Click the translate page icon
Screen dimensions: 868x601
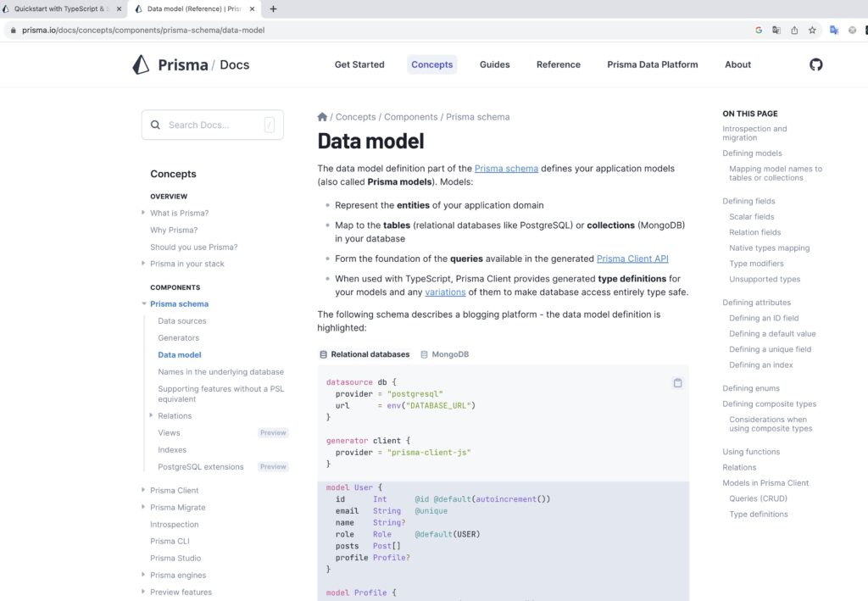[776, 29]
